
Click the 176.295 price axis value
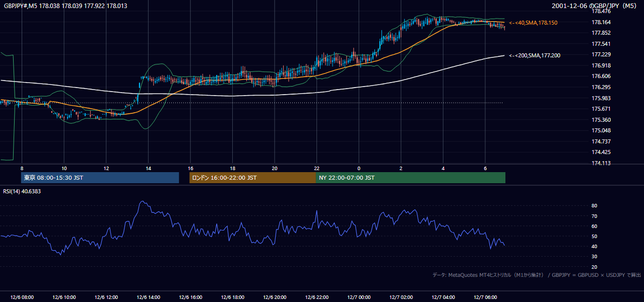pos(602,88)
